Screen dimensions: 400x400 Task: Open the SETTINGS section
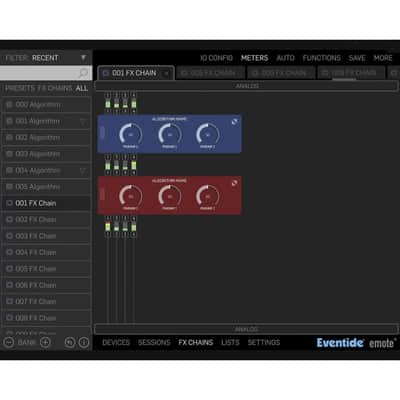264,342
